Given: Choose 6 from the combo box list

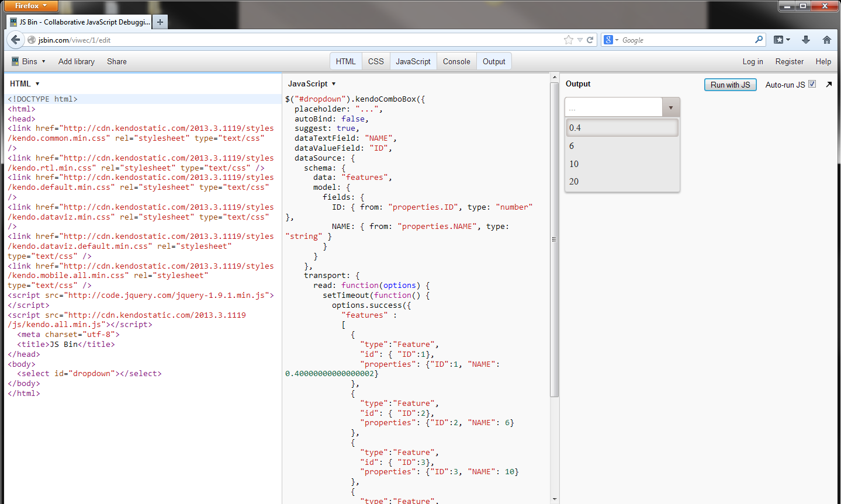Looking at the screenshot, I should (622, 146).
